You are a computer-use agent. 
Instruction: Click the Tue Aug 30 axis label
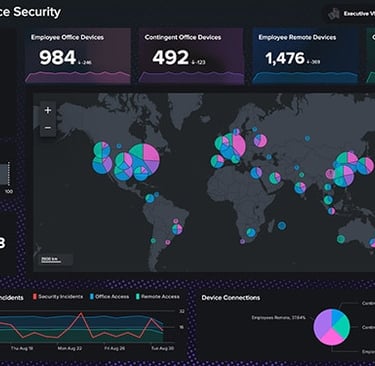pos(162,348)
